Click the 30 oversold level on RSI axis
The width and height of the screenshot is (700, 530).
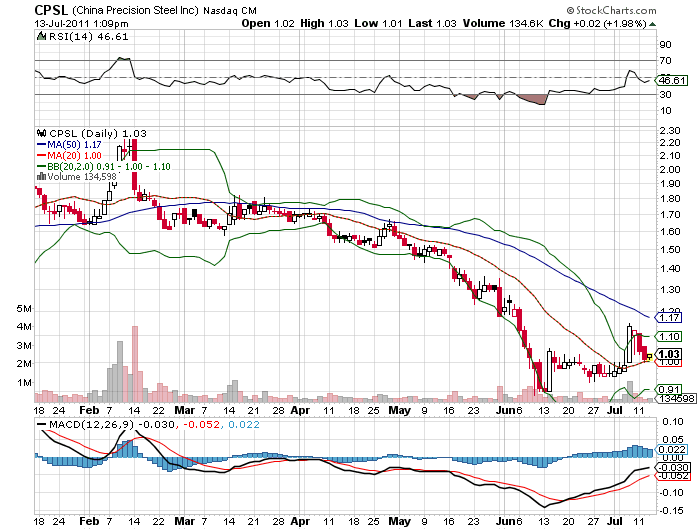(x=665, y=94)
